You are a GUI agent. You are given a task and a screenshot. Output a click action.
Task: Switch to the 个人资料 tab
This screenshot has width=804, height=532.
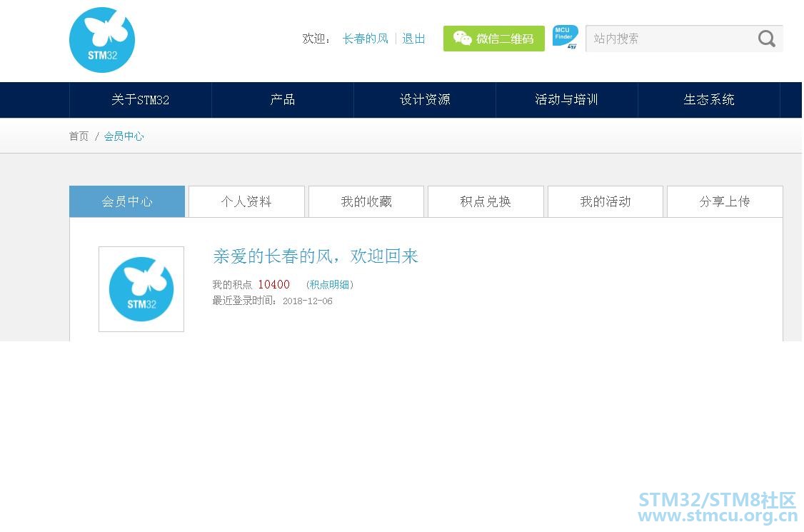click(246, 201)
